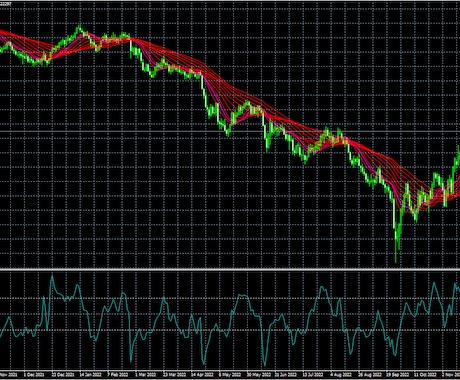Click the 14 Apr 2022 date label
The height and width of the screenshot is (380, 460).
pyautogui.click(x=202, y=374)
